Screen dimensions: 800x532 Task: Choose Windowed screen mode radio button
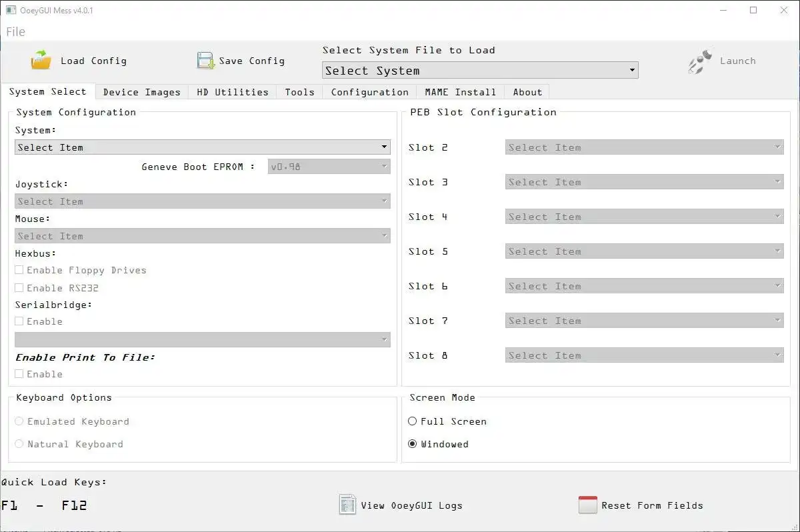click(412, 444)
